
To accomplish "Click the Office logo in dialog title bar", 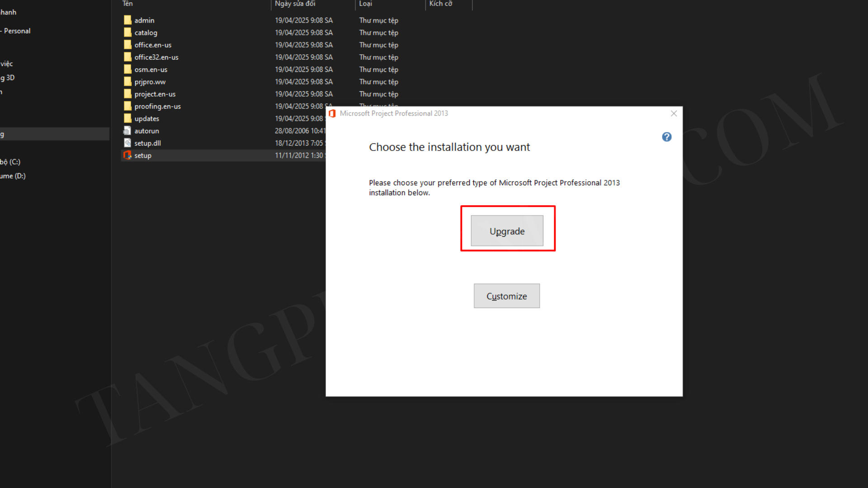I will click(x=332, y=113).
